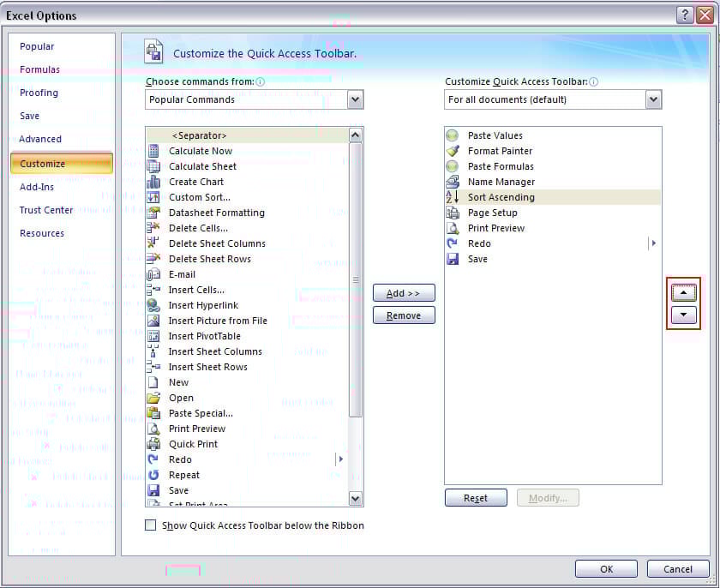Viewport: 720px width, 588px height.
Task: Select the Sort Ascending icon
Action: click(x=453, y=197)
